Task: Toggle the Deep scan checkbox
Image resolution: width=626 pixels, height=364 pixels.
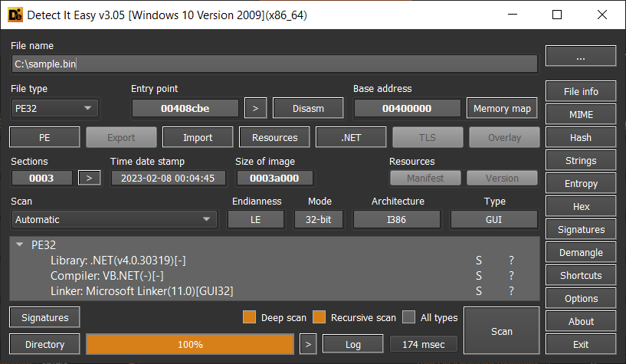Action: point(249,317)
